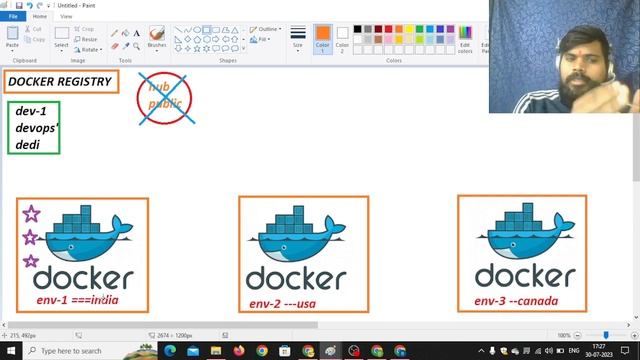
Task: Choose the Rounded rectangle shape
Action: coord(216,30)
